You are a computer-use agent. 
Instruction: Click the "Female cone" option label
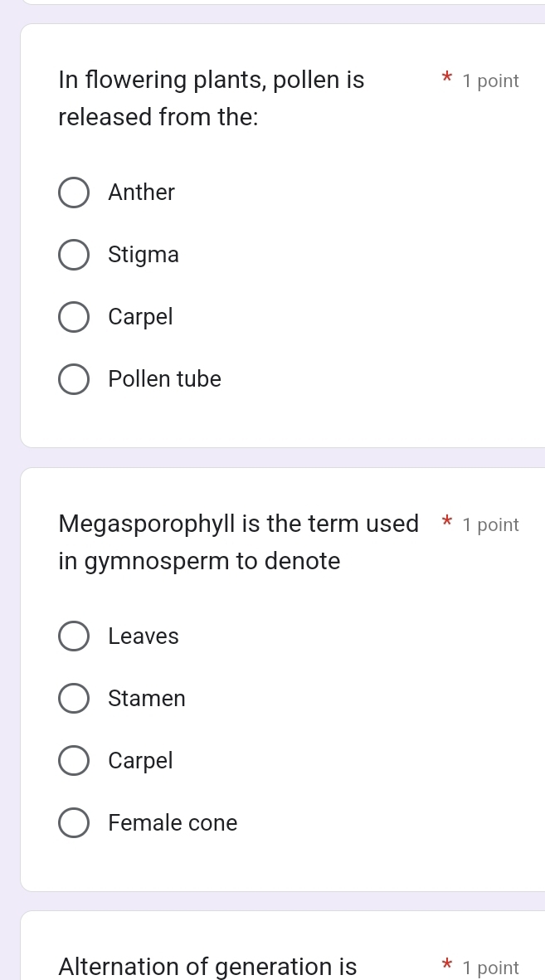point(173,823)
